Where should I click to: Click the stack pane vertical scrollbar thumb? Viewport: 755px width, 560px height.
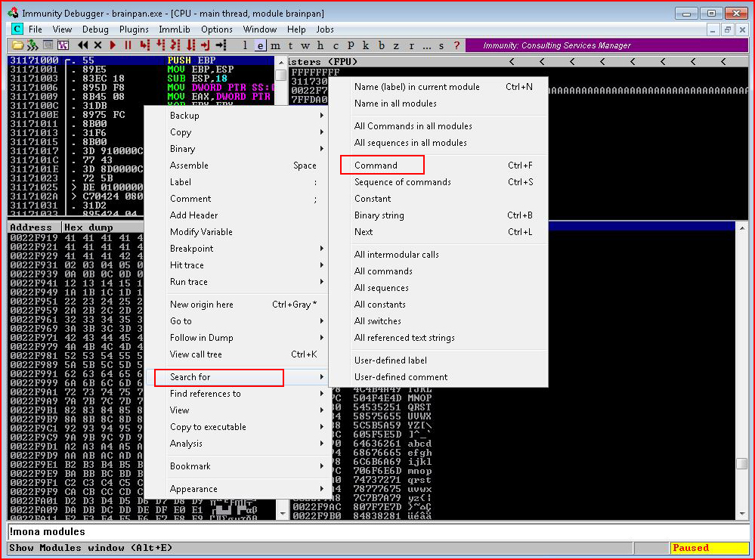(742, 464)
